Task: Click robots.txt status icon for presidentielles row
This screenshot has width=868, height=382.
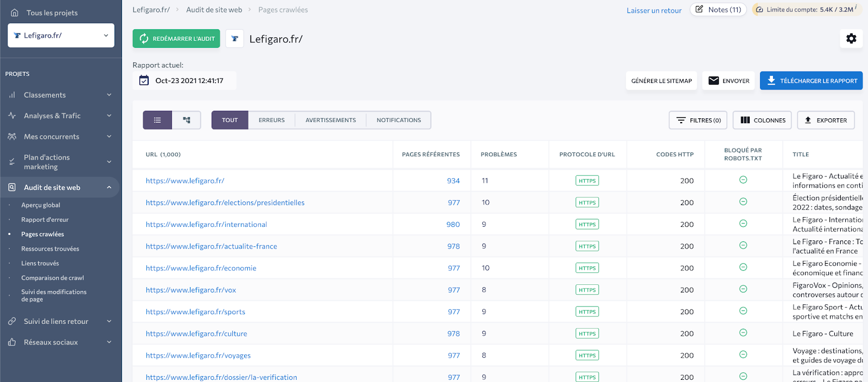Action: [x=743, y=201]
